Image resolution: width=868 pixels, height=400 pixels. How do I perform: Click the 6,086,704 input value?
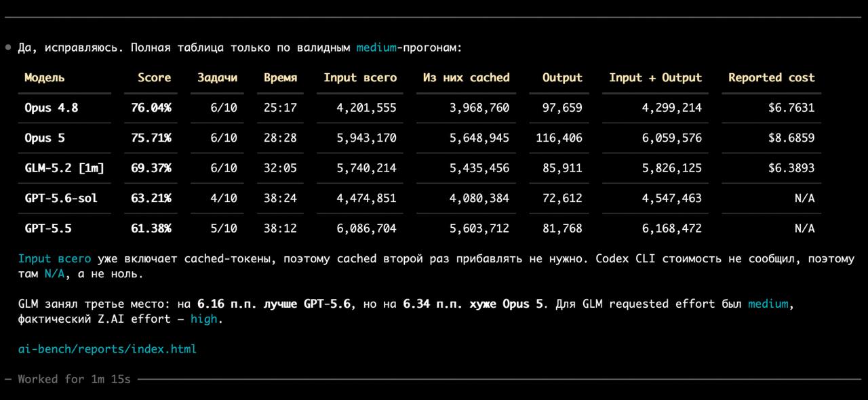click(367, 228)
